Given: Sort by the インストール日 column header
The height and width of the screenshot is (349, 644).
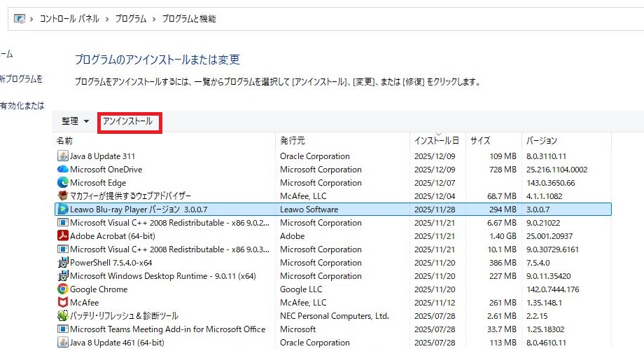Looking at the screenshot, I should [436, 141].
